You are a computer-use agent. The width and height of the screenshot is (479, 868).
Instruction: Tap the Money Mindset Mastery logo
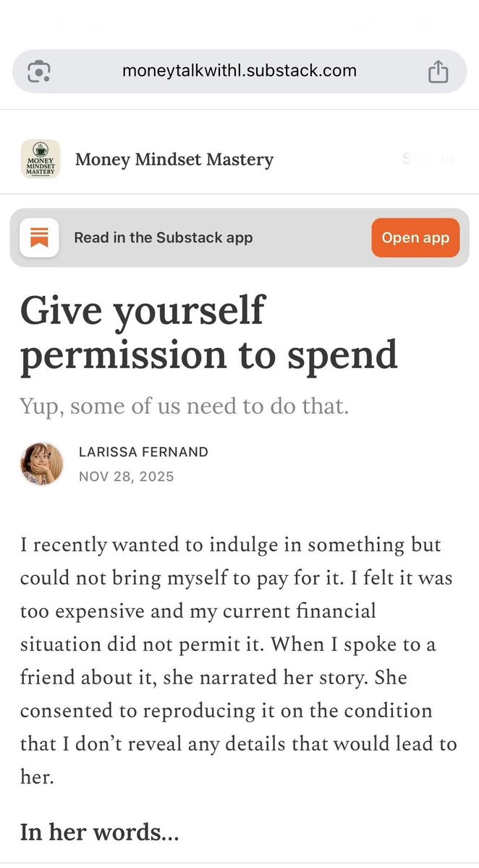[41, 159]
